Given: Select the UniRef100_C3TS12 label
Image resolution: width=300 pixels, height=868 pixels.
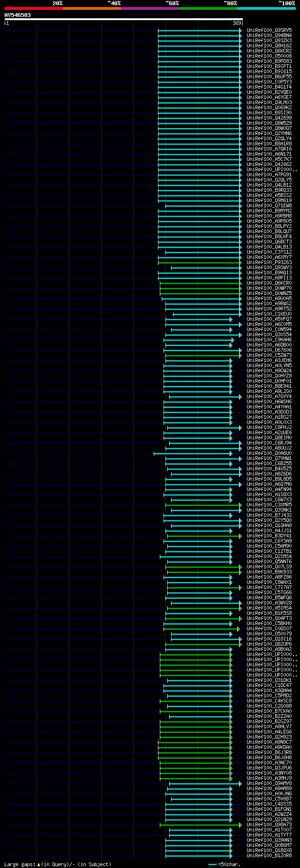Looking at the screenshot, I should pyautogui.click(x=269, y=252).
